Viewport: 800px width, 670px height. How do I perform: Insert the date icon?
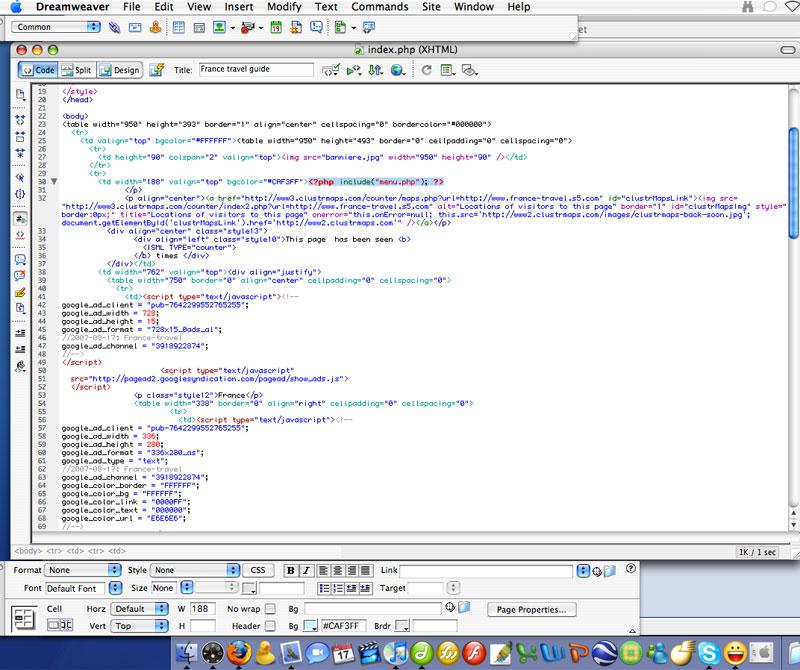[x=276, y=27]
